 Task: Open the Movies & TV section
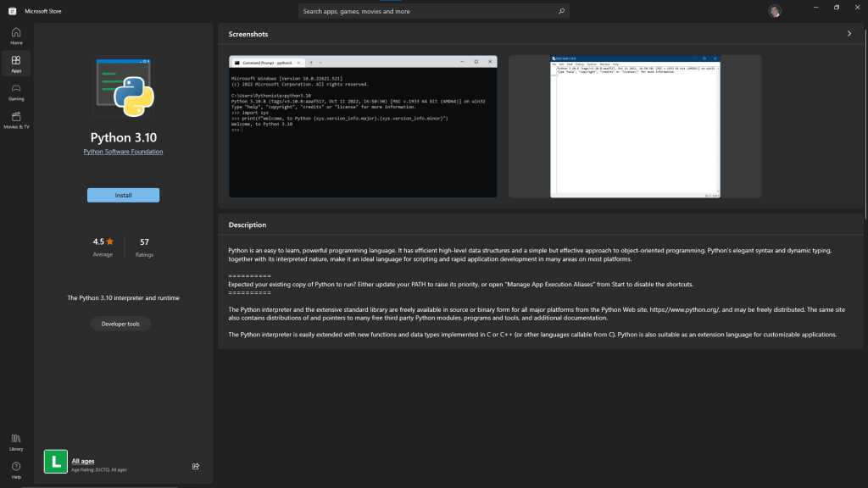15,119
